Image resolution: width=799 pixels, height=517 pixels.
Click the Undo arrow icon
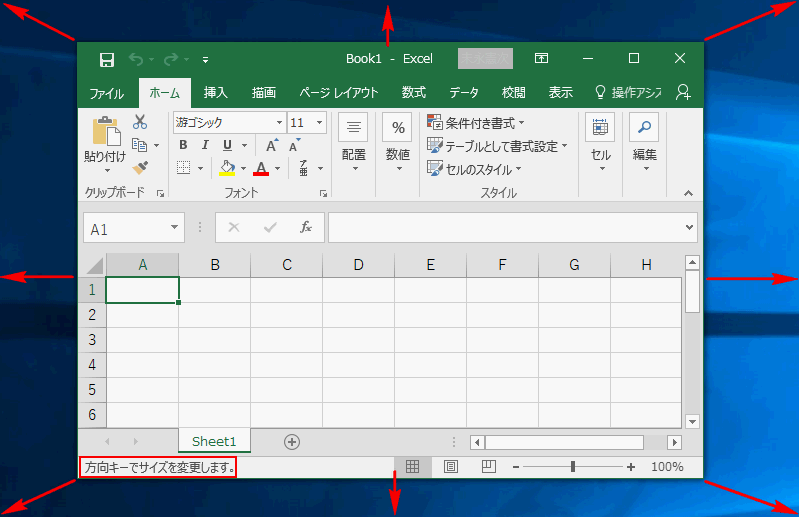tap(136, 60)
